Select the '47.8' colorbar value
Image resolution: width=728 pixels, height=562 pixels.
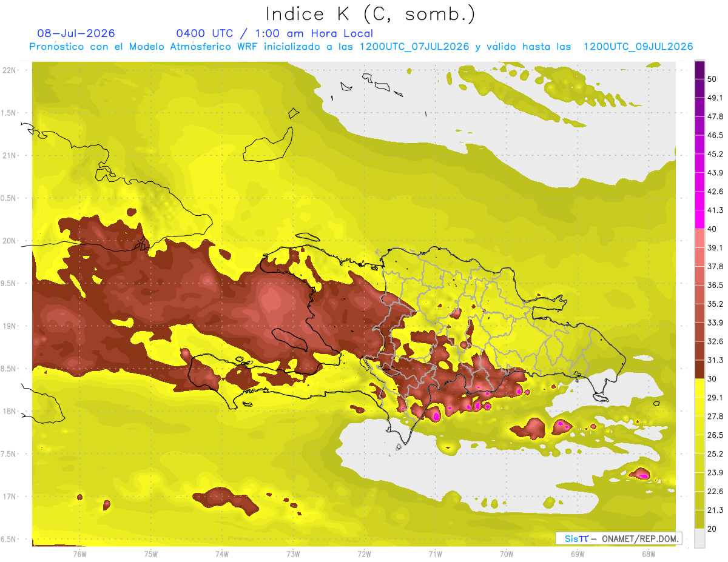(715, 116)
